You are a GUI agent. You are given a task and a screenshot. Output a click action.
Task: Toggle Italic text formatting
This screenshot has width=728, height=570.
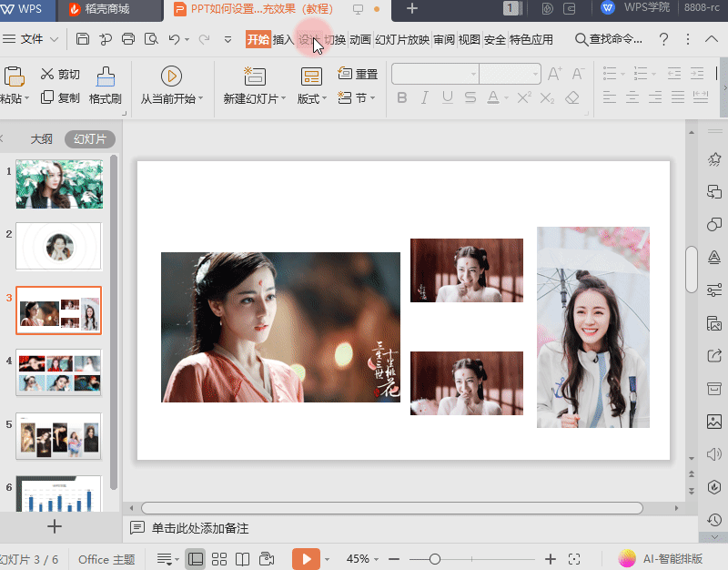424,98
